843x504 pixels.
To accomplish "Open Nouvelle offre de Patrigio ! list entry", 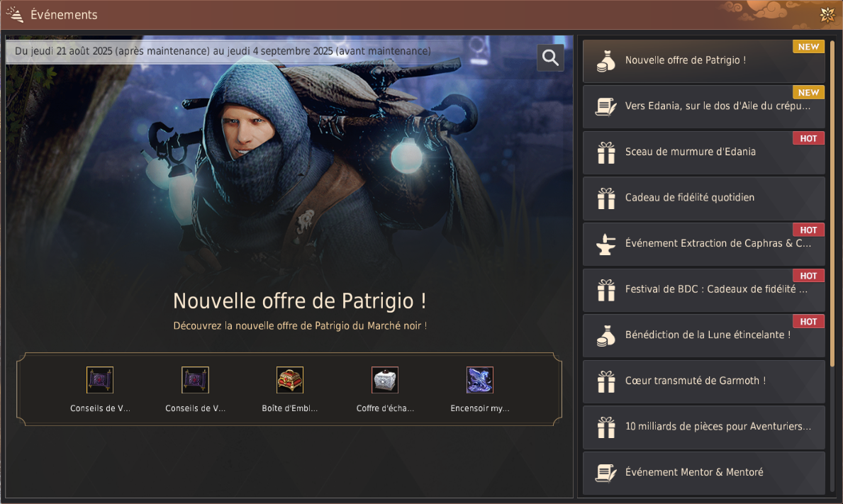I will tap(704, 61).
